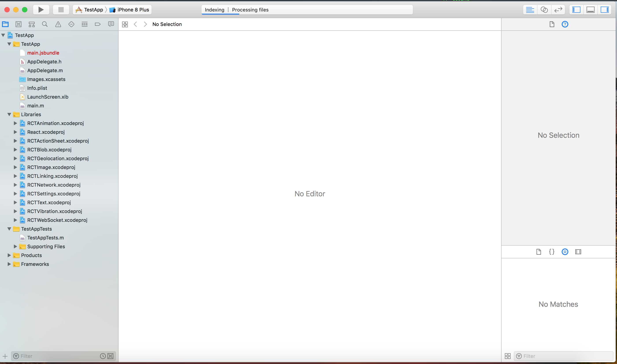
Task: Go forward in editor history
Action: (x=145, y=24)
